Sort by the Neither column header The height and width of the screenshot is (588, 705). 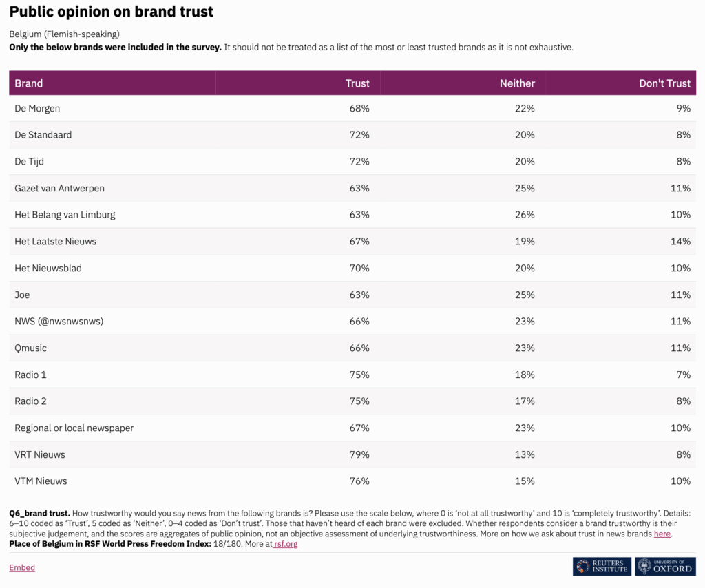click(x=517, y=83)
